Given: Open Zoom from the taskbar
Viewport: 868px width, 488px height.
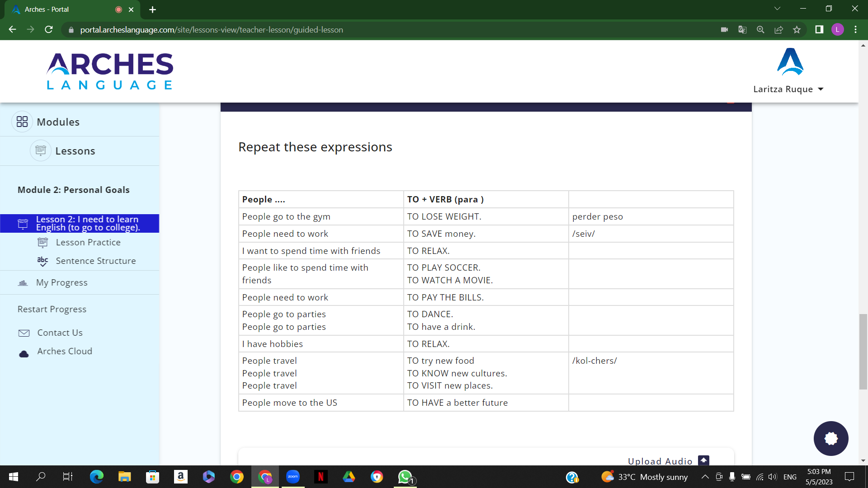Looking at the screenshot, I should point(293,477).
